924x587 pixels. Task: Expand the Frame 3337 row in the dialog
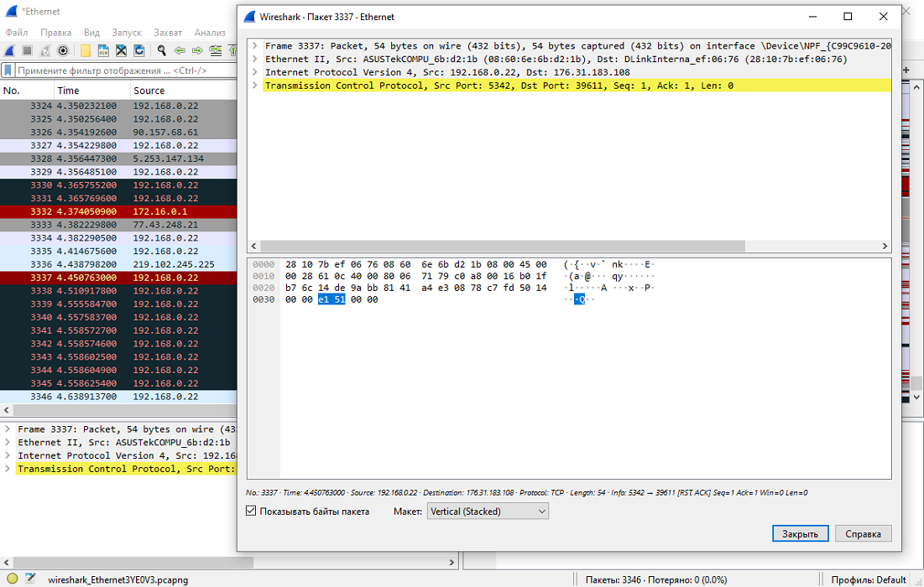(254, 45)
